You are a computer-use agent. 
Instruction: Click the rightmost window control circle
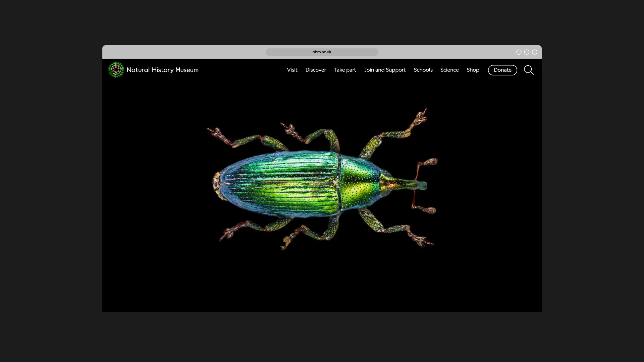coord(535,52)
